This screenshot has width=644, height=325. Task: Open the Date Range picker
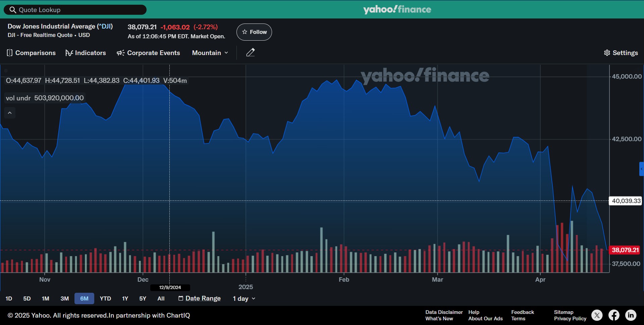pyautogui.click(x=200, y=298)
